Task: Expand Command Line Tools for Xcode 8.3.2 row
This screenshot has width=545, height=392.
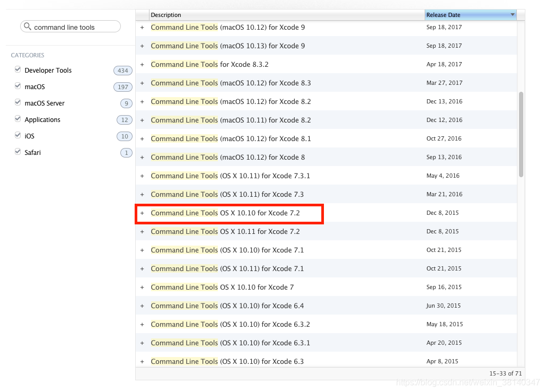Action: (142, 65)
